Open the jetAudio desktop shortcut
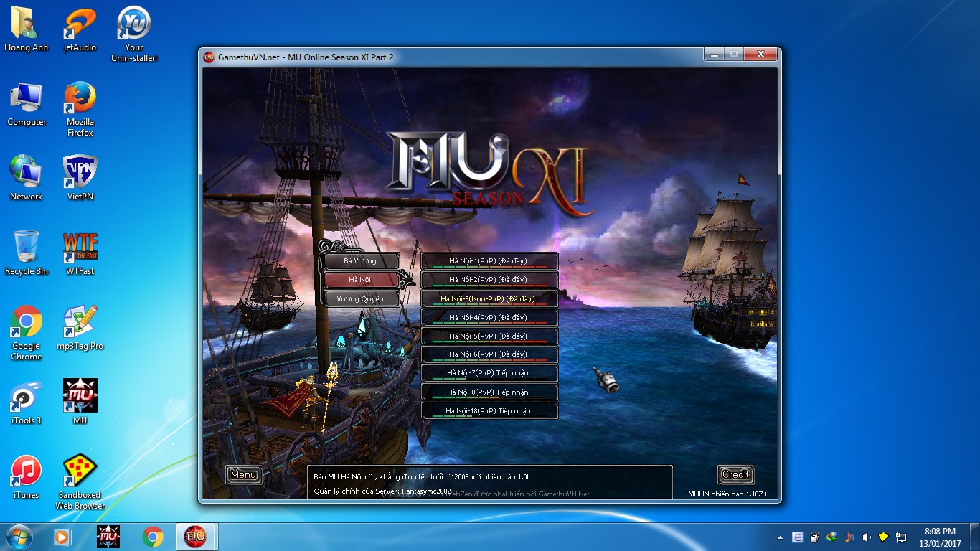 (80, 30)
